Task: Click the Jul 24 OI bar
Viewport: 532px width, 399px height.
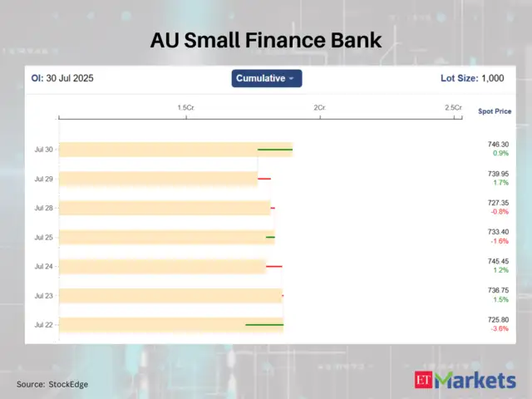Action: [x=162, y=266]
